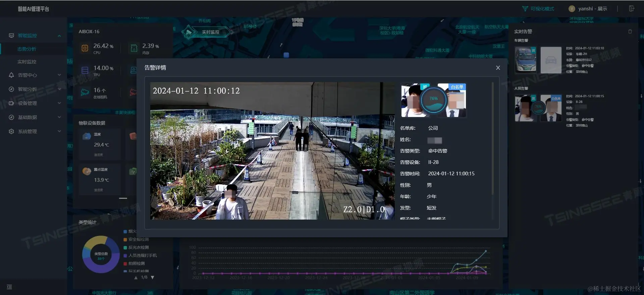Expand the 系统管理 menu chevron

coord(59,131)
